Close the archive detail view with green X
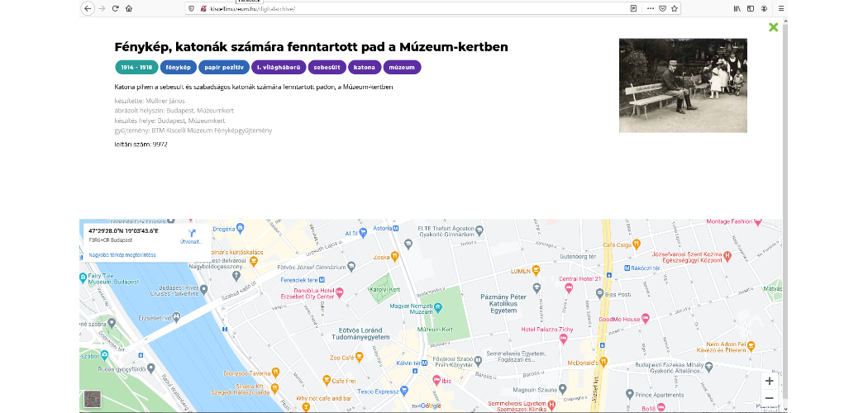 tap(773, 27)
